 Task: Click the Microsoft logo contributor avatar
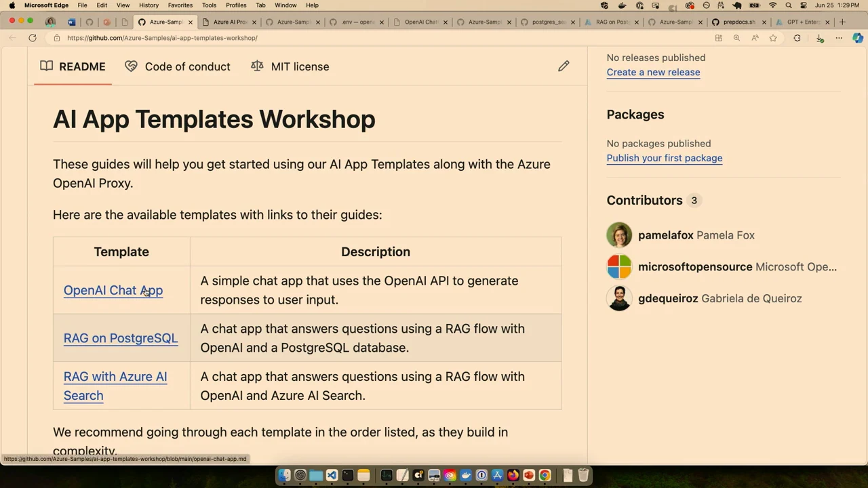(619, 266)
